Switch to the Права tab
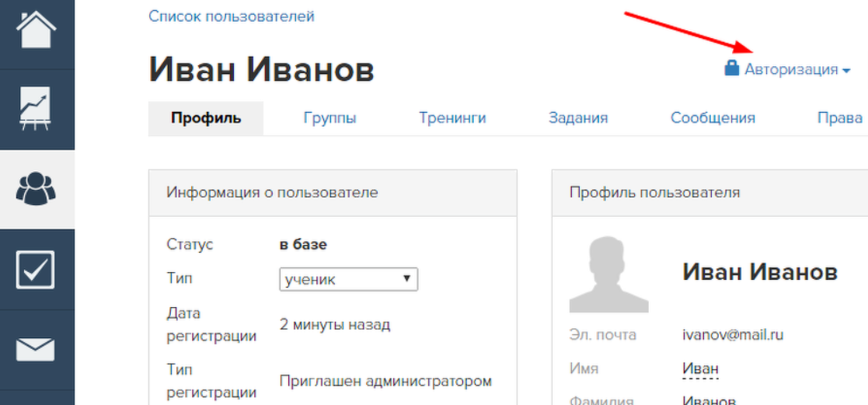 click(x=840, y=118)
